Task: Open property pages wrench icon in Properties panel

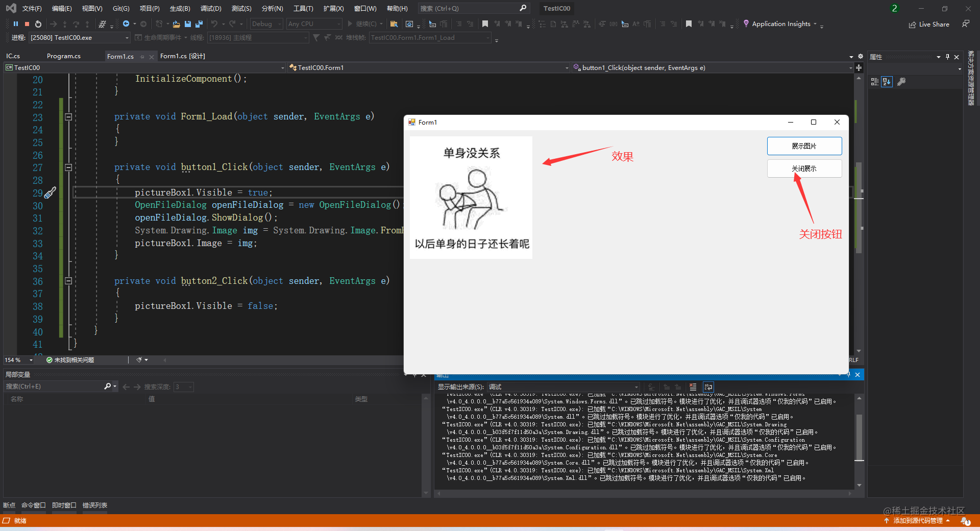Action: (x=901, y=82)
